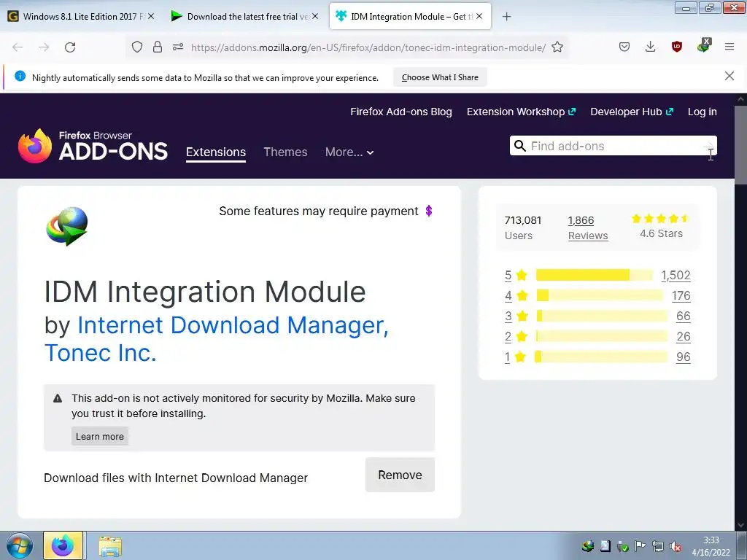Dismiss the Nightly data notification bar

click(x=729, y=76)
